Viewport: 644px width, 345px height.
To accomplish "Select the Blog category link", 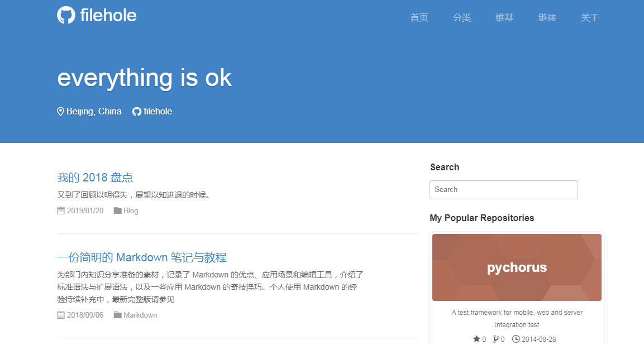I will (131, 210).
